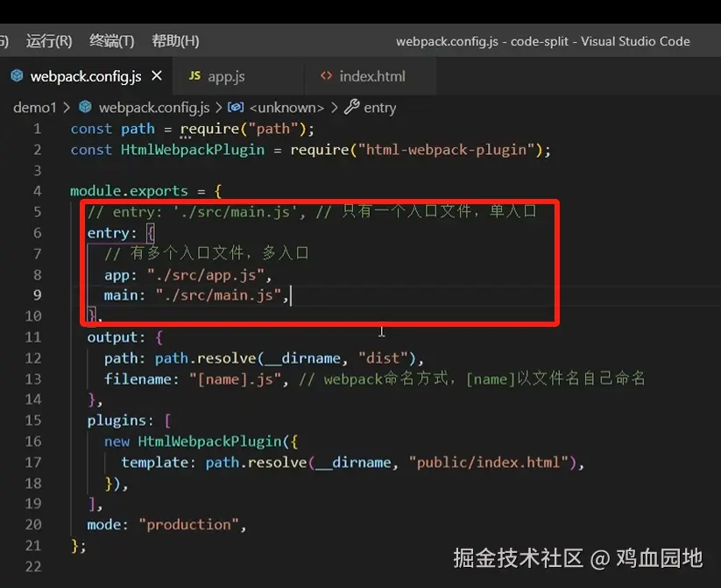Click HtmlWebpackPlugin variable on line 2
The image size is (721, 588).
[x=193, y=150]
